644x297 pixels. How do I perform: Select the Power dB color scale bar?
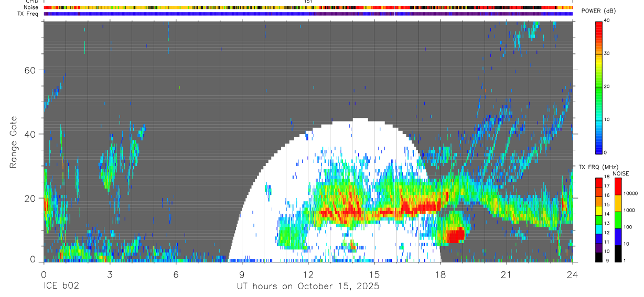pyautogui.click(x=599, y=87)
